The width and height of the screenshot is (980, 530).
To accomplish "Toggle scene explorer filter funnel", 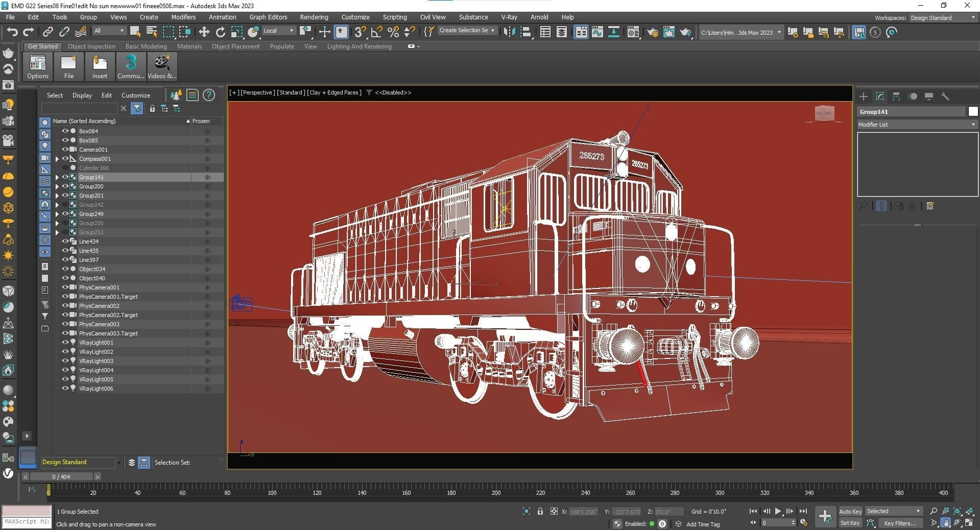I will point(137,108).
